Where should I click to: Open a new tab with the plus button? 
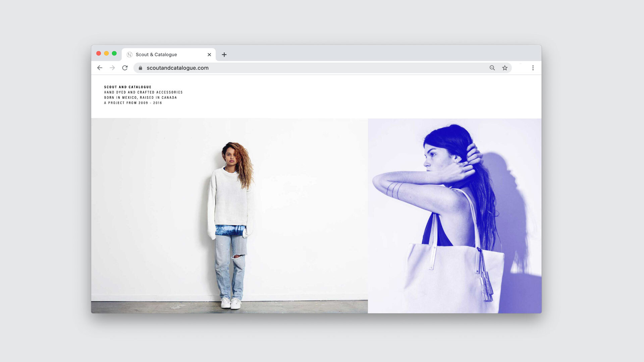[224, 55]
